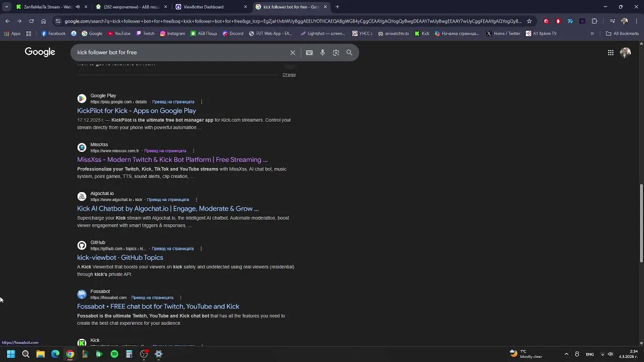The image size is (644, 362).
Task: Switch the ENG input language indicator
Action: (590, 354)
